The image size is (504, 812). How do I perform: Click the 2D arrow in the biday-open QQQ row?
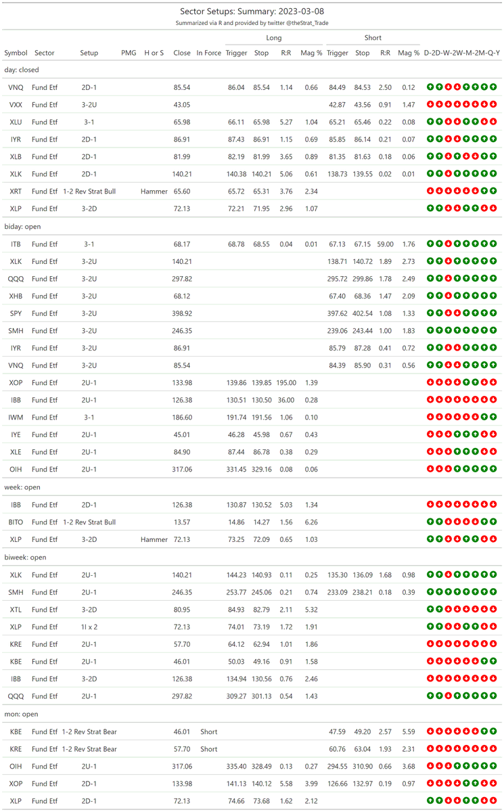(x=439, y=279)
